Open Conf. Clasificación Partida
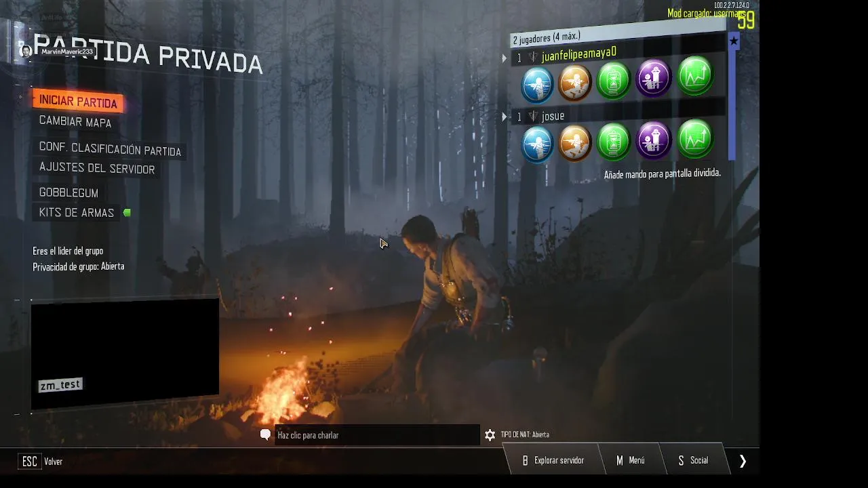868x488 pixels. click(x=110, y=149)
